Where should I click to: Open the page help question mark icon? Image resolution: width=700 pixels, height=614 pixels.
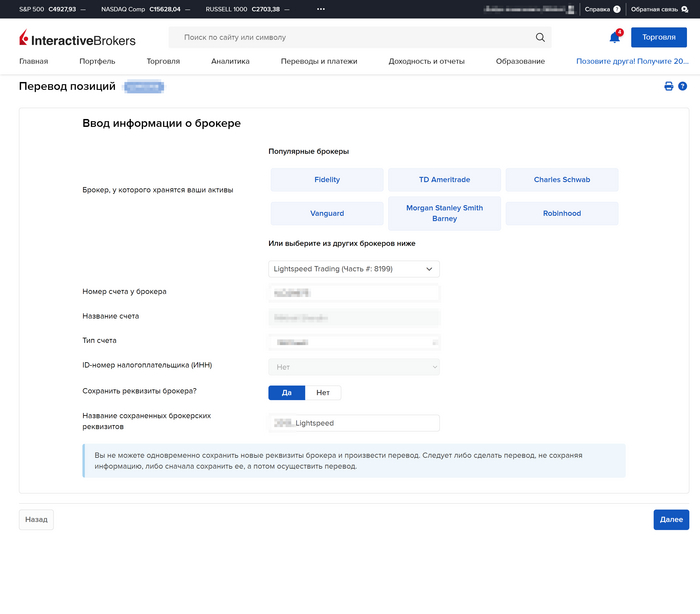click(682, 87)
